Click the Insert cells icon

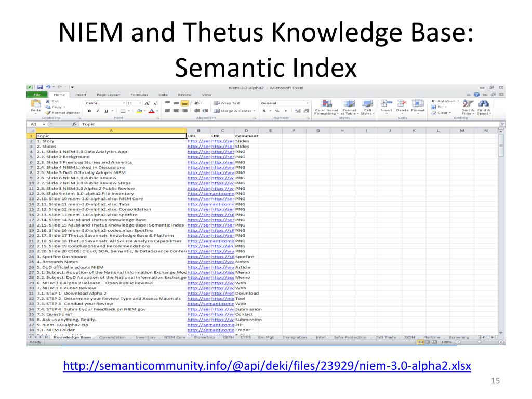pos(387,103)
